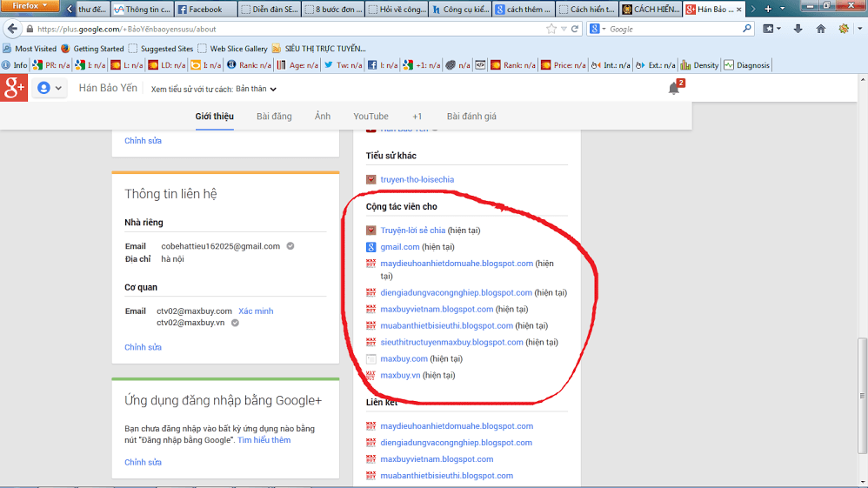The image size is (868, 488).
Task: Open the downloads arrow icon
Action: (798, 29)
